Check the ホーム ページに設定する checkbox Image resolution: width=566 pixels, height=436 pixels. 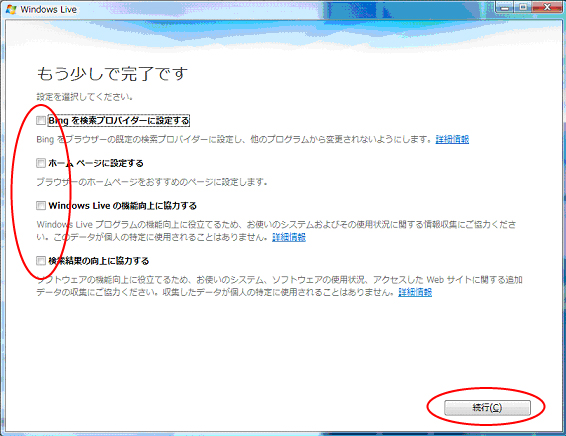pos(41,163)
